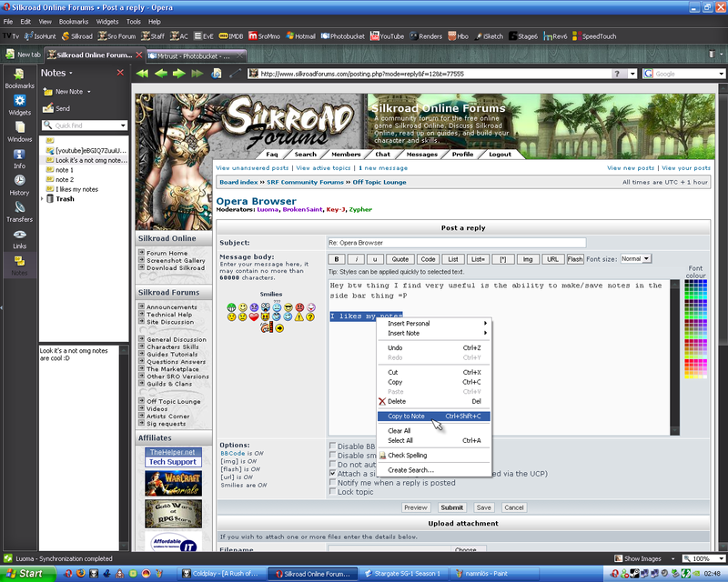Click the Preview button

tap(416, 507)
